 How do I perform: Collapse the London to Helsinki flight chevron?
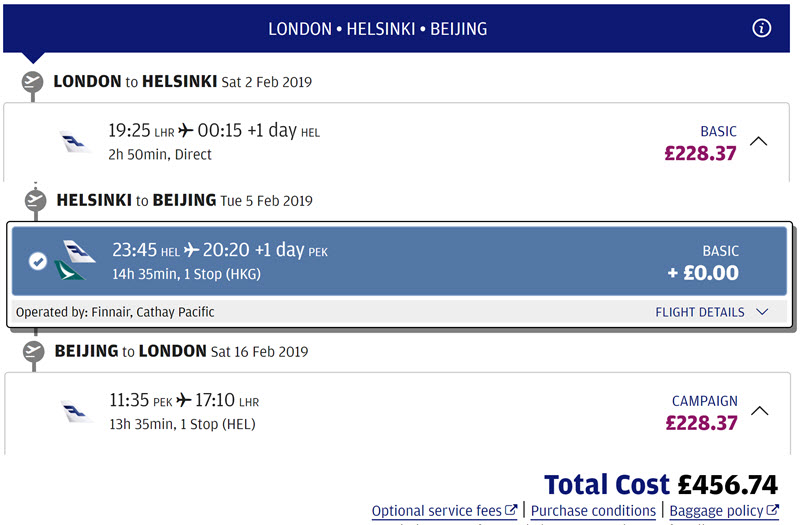coord(759,141)
